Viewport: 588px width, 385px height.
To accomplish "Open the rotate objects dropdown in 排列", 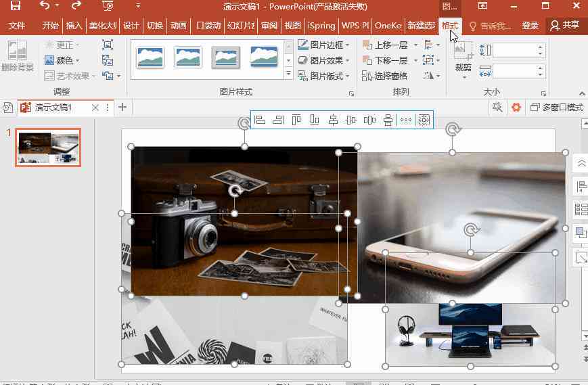I will [432, 76].
